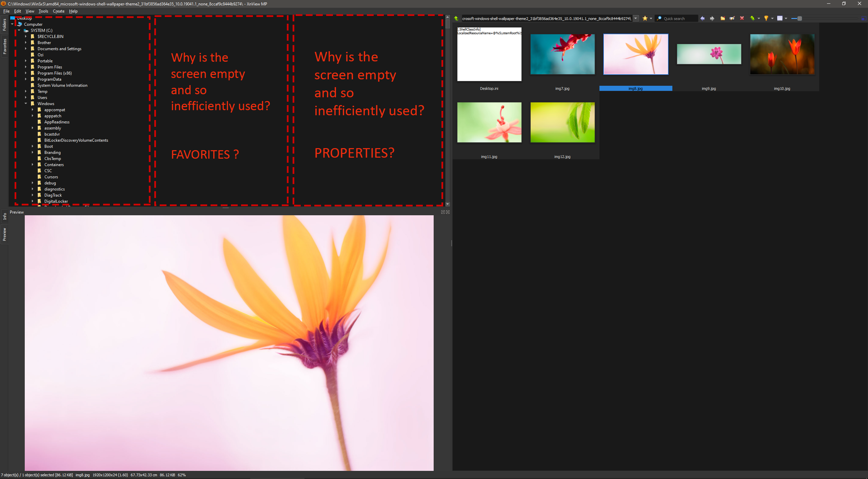Viewport: 868px width, 479px height.
Task: Select the img10.jpg thumbnail
Action: pos(782,54)
